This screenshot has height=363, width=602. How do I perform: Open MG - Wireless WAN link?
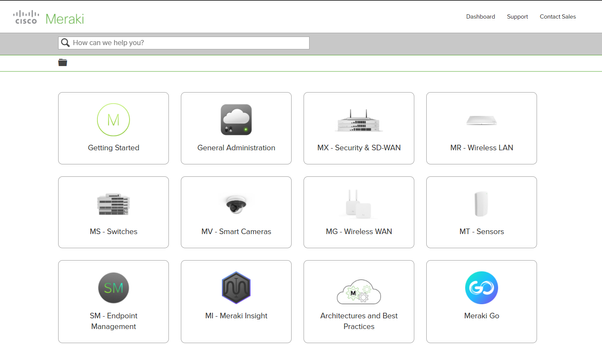coord(359,231)
